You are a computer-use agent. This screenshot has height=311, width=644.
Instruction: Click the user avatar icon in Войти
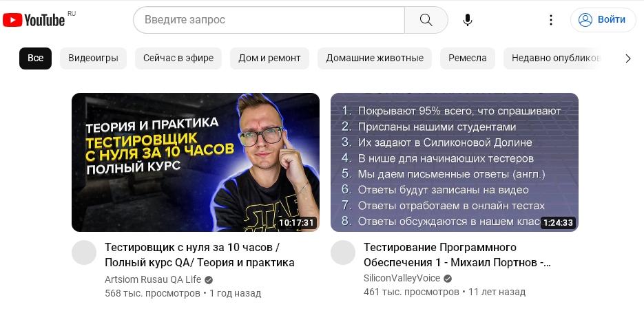coord(585,20)
